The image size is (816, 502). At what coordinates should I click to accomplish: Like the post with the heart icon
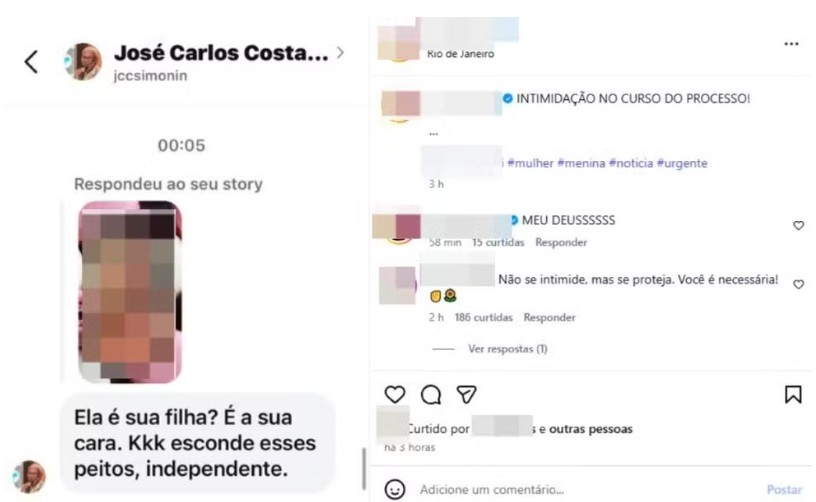(x=394, y=394)
